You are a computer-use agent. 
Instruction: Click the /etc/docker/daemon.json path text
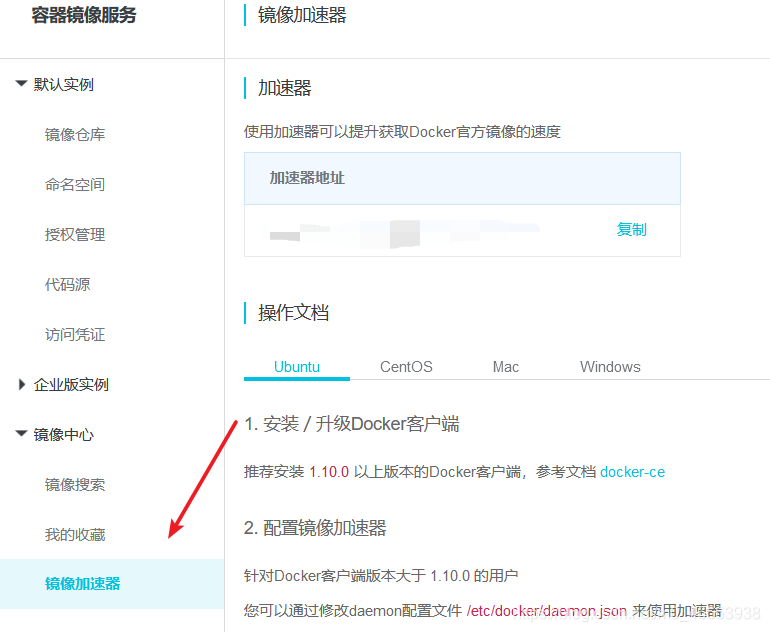coord(547,611)
